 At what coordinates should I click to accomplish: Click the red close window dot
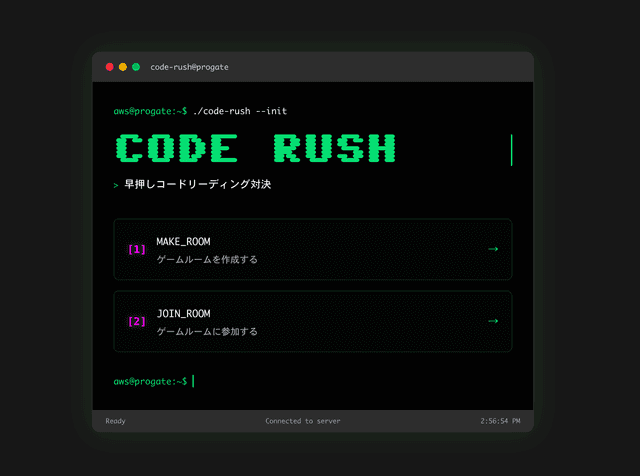click(x=109, y=67)
